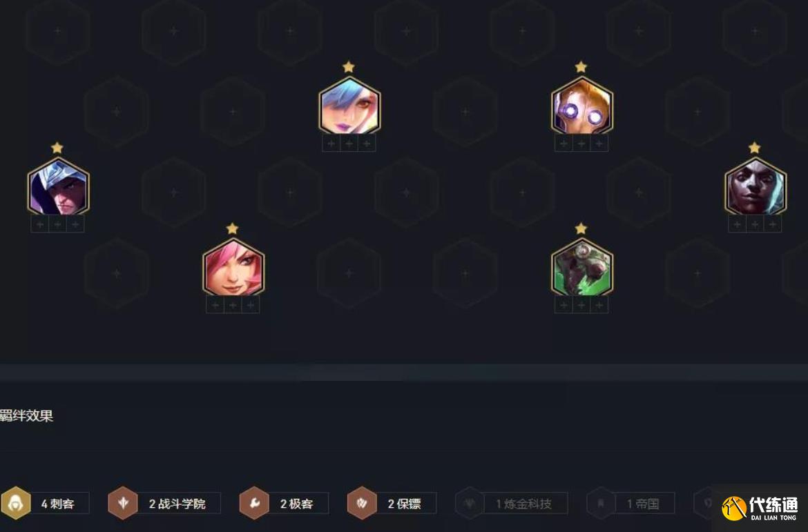This screenshot has width=808, height=532.
Task: Click the 2 战斗学院 trait badge
Action: pyautogui.click(x=164, y=503)
